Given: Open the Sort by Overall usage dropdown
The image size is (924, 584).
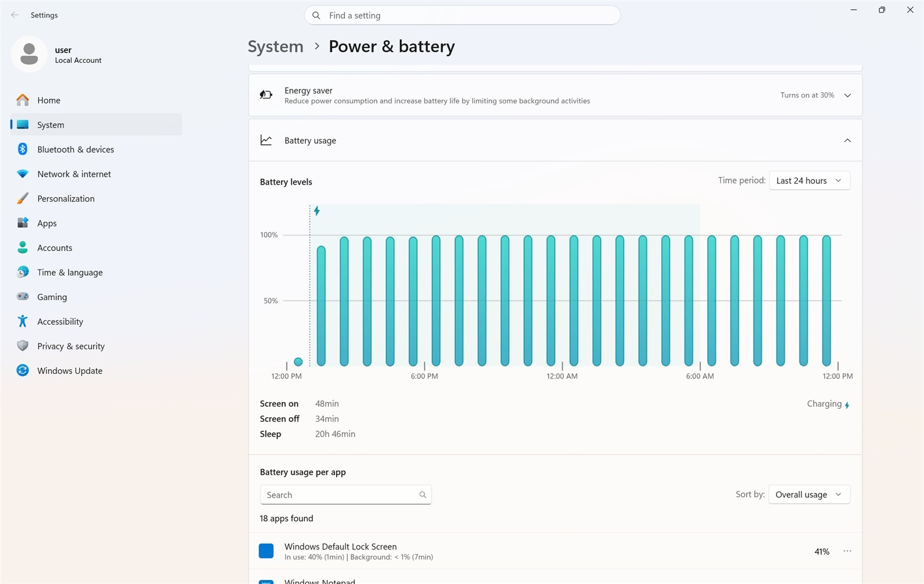Looking at the screenshot, I should point(809,495).
